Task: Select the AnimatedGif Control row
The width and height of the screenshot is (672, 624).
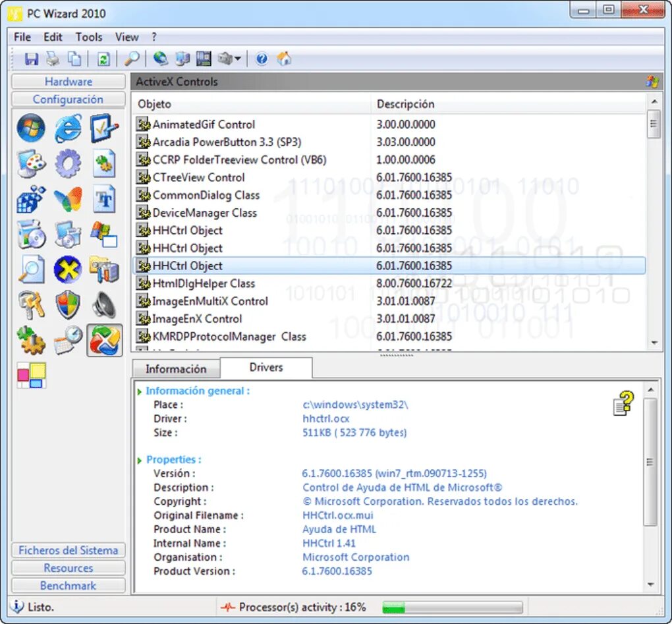Action: [389, 125]
